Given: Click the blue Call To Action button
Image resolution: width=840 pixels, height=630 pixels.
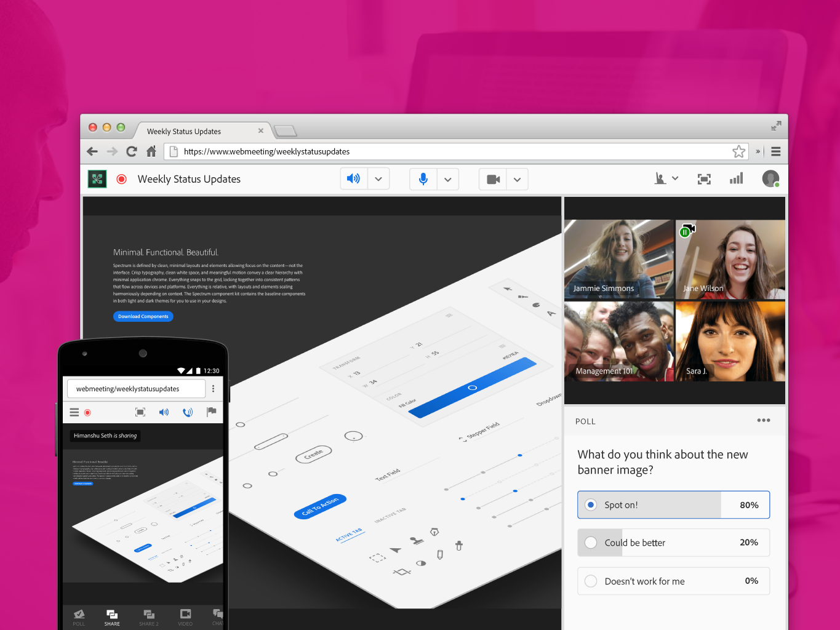Looking at the screenshot, I should click(x=321, y=506).
